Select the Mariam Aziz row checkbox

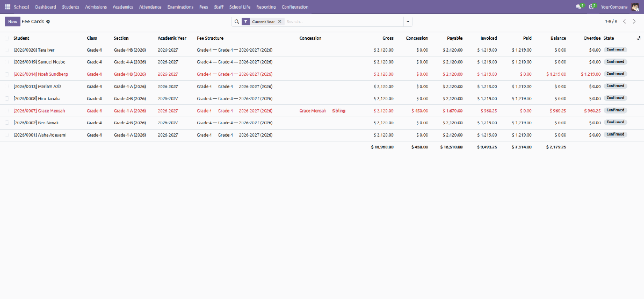(x=6, y=87)
